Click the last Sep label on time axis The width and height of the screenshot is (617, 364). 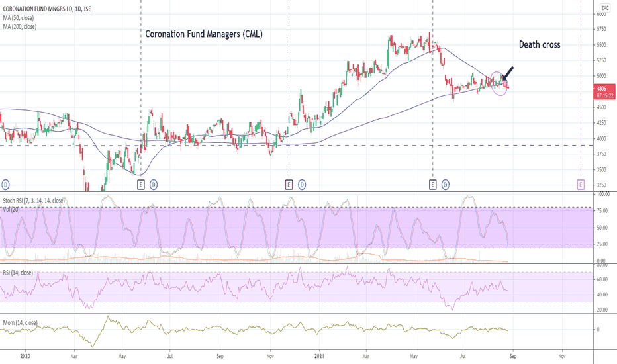coord(512,356)
